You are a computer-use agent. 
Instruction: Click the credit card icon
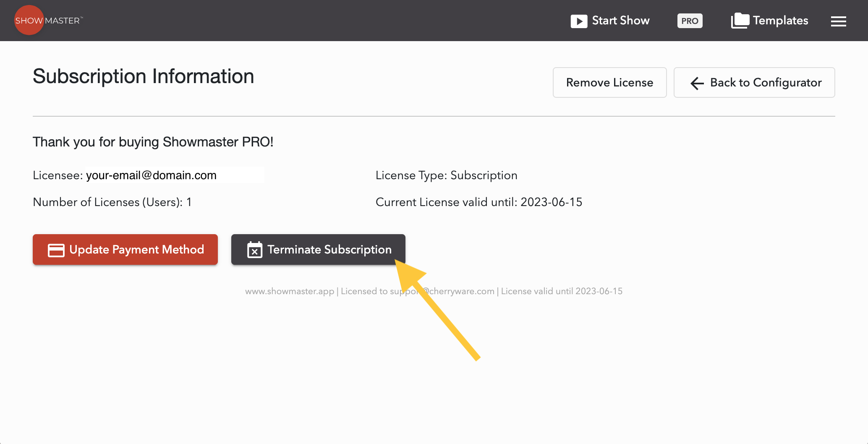56,250
